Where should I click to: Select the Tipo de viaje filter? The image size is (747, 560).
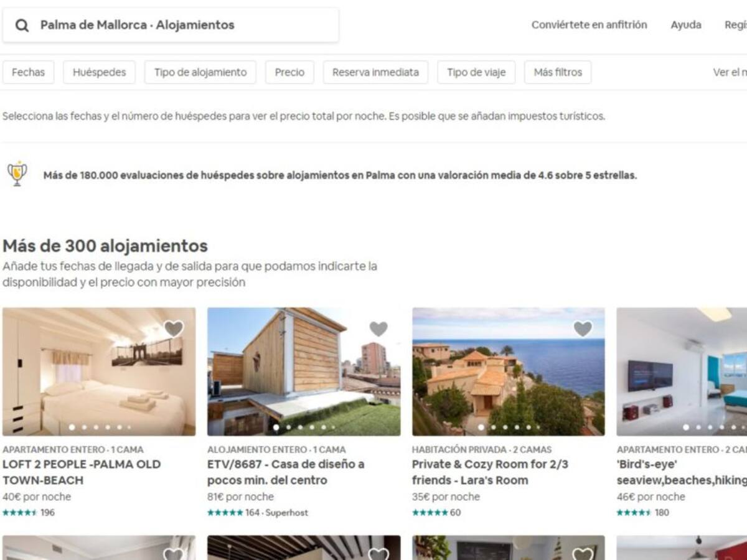476,72
